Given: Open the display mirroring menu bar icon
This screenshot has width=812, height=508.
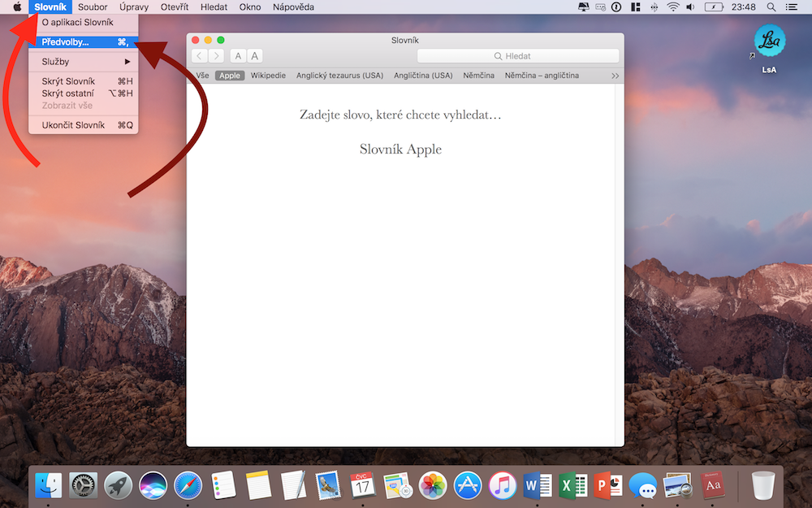Looking at the screenshot, I should tap(583, 7).
